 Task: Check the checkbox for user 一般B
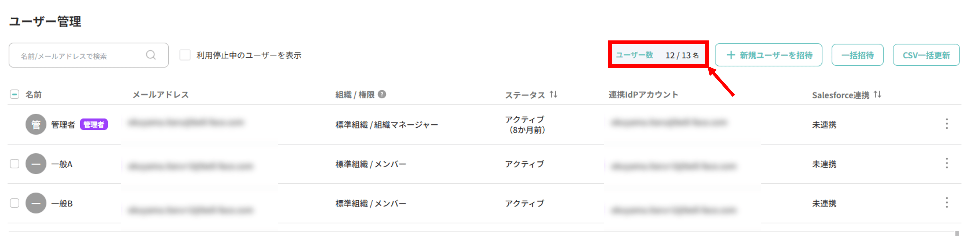(x=14, y=203)
